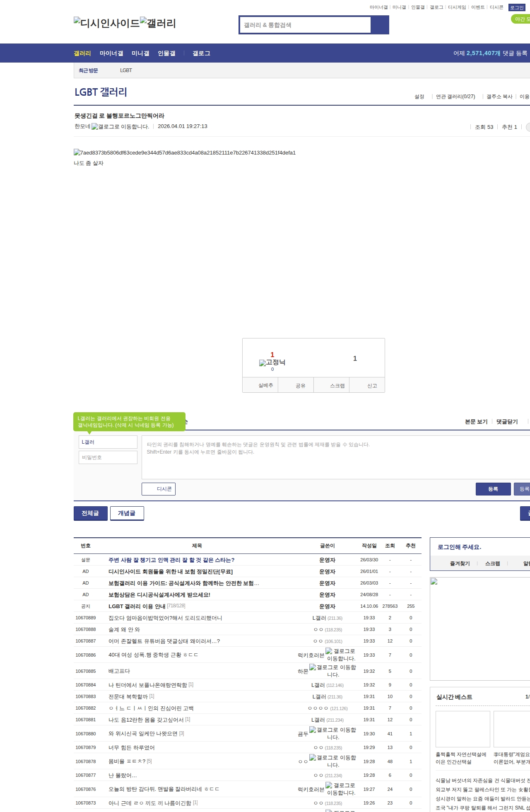This screenshot has width=530, height=812.
Task: Click the 디시콘 button under the comment box
Action: (x=159, y=489)
